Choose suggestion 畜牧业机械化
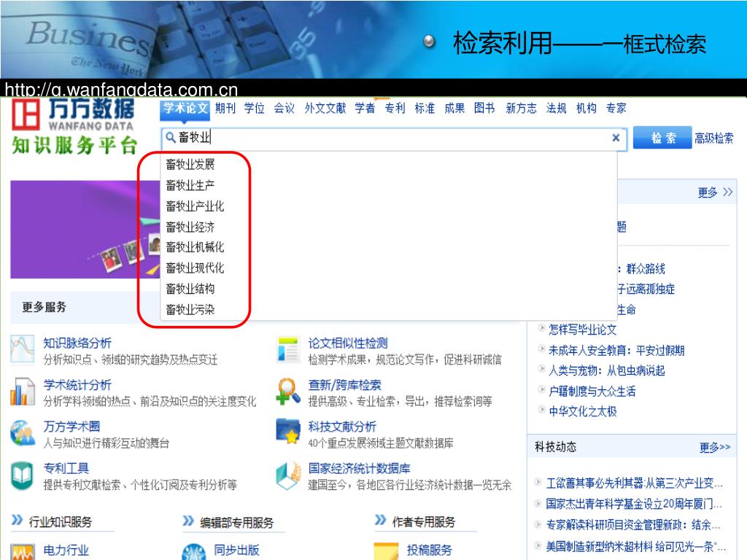Viewport: 747px width, 560px height. click(195, 247)
